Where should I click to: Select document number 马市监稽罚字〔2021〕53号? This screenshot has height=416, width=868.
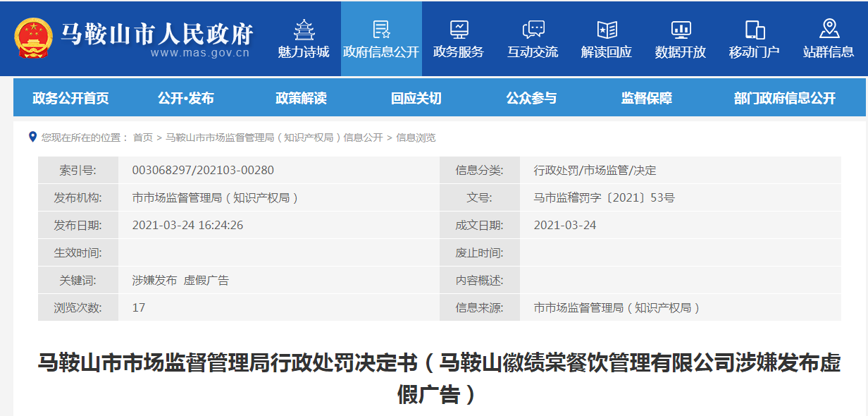604,198
